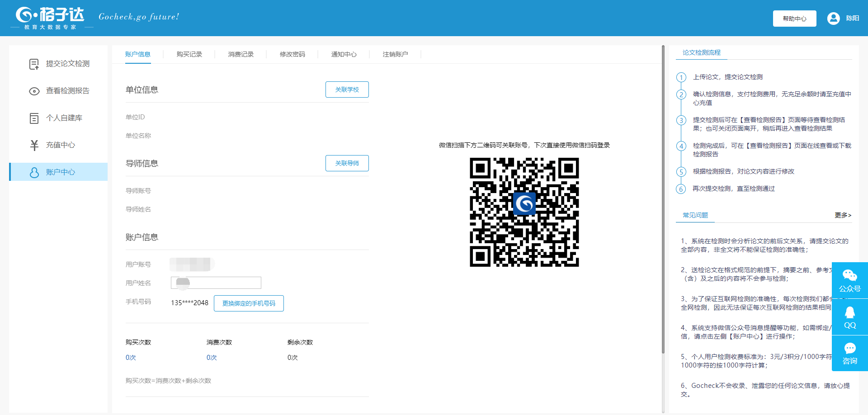Screen dimensions: 868x415
Task: Click the 充值中心 yuan icon
Action: click(34, 145)
